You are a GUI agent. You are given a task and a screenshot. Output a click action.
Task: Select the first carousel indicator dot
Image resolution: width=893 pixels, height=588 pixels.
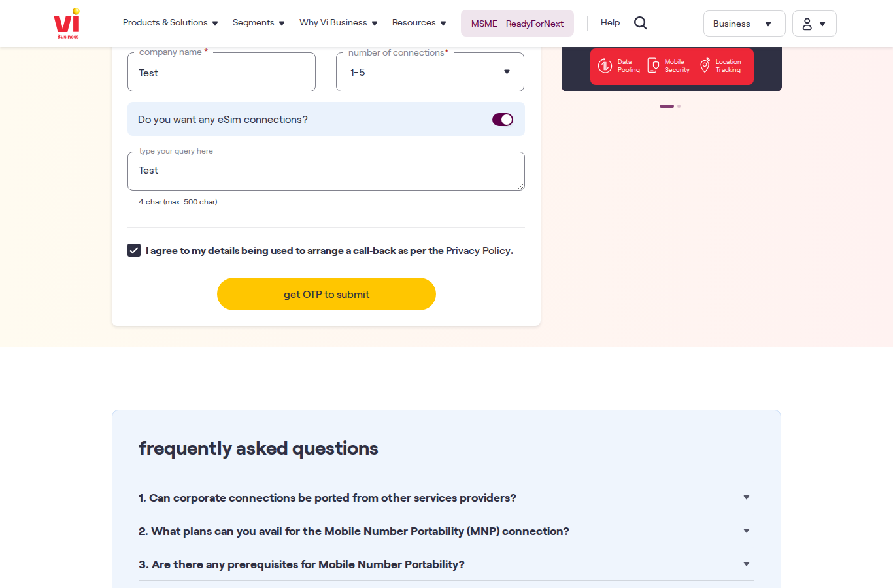pos(667,106)
